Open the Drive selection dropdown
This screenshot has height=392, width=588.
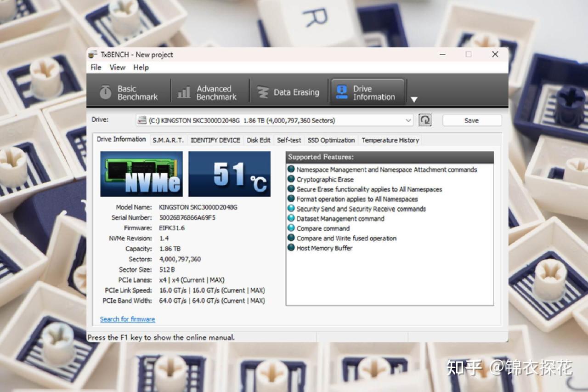click(275, 120)
